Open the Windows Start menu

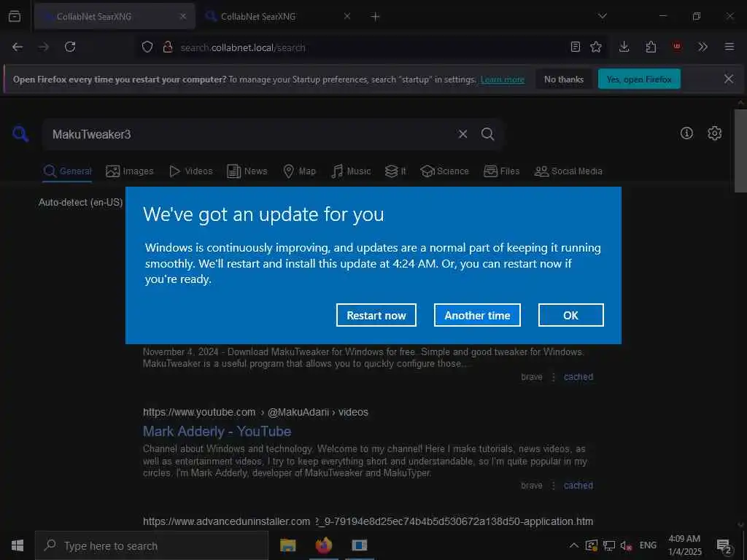(18, 545)
